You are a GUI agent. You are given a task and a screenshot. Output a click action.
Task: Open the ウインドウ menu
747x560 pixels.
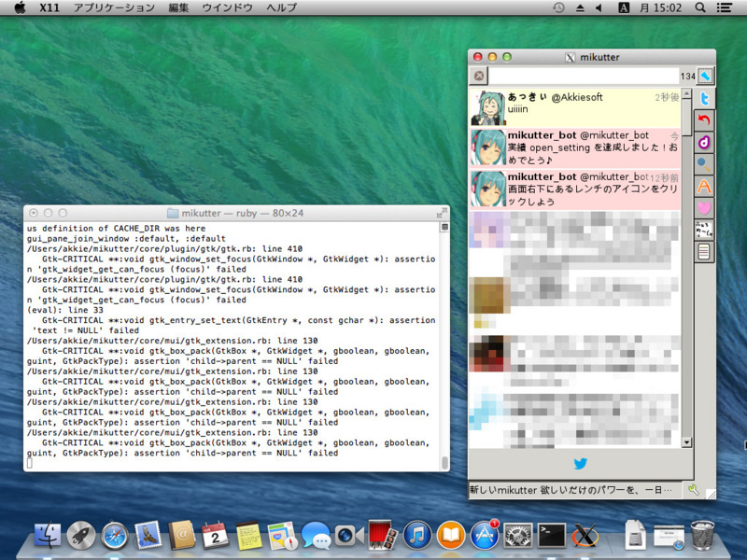(227, 7)
